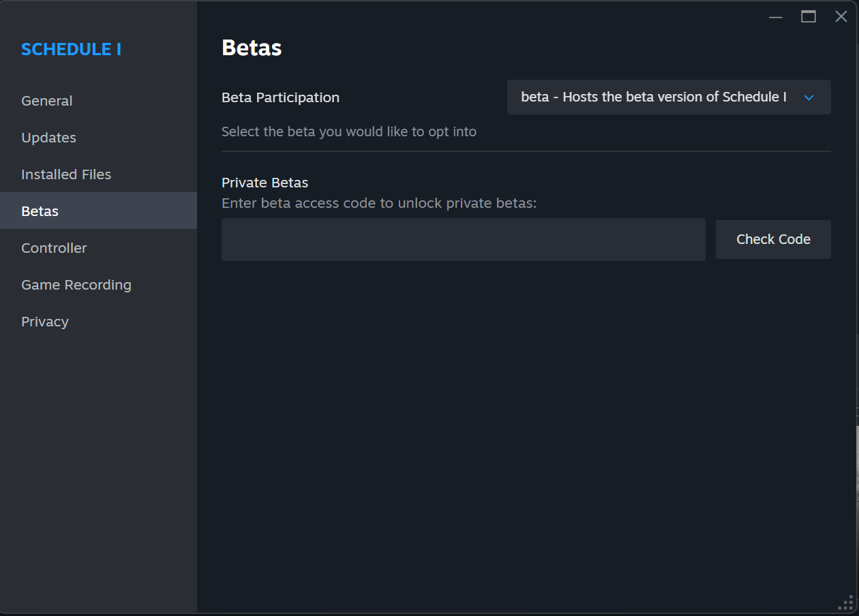Open the Controller settings page
This screenshot has width=859, height=616.
coord(55,248)
